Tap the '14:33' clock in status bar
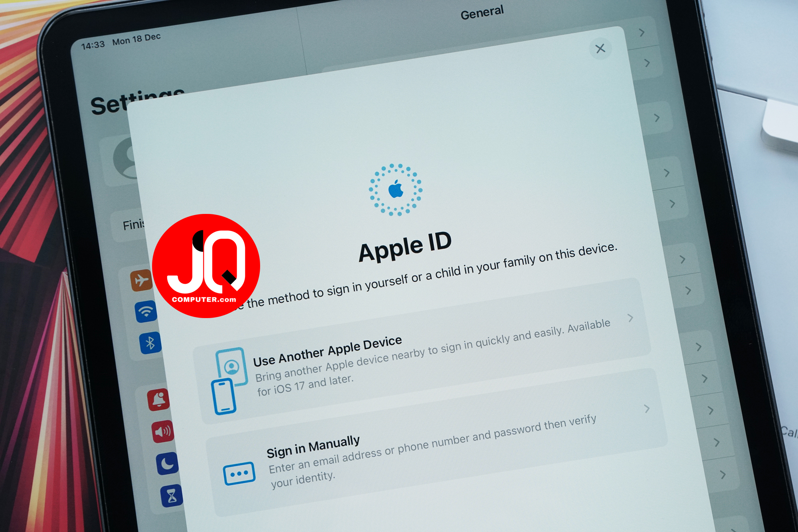This screenshot has height=532, width=798. pyautogui.click(x=93, y=45)
